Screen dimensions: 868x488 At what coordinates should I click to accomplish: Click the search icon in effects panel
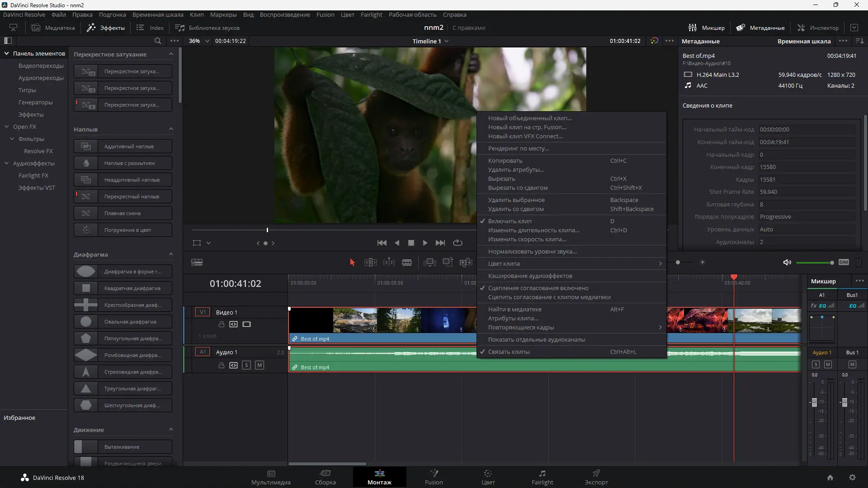[x=157, y=41]
